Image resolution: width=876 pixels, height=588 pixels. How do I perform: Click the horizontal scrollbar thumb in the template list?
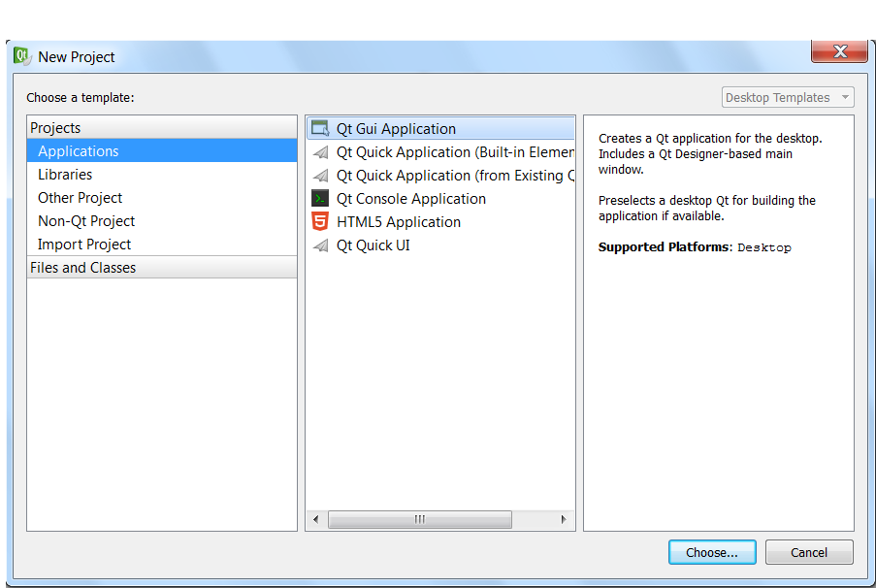(419, 519)
